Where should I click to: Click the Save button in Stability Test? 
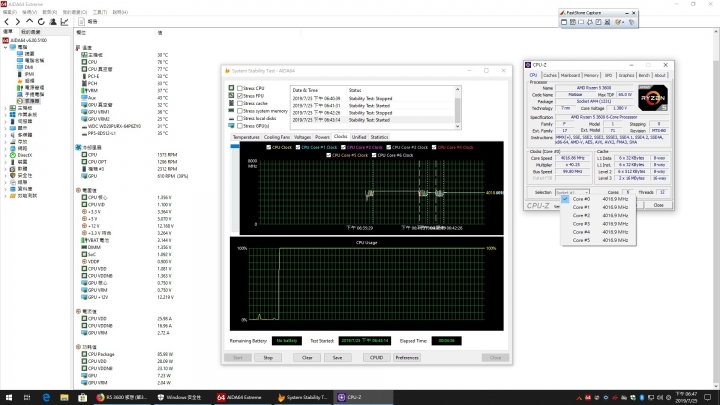pyautogui.click(x=338, y=358)
